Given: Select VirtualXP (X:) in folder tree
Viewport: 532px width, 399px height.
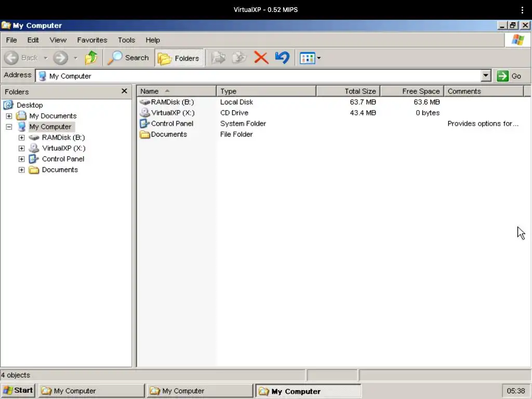Looking at the screenshot, I should pos(63,148).
